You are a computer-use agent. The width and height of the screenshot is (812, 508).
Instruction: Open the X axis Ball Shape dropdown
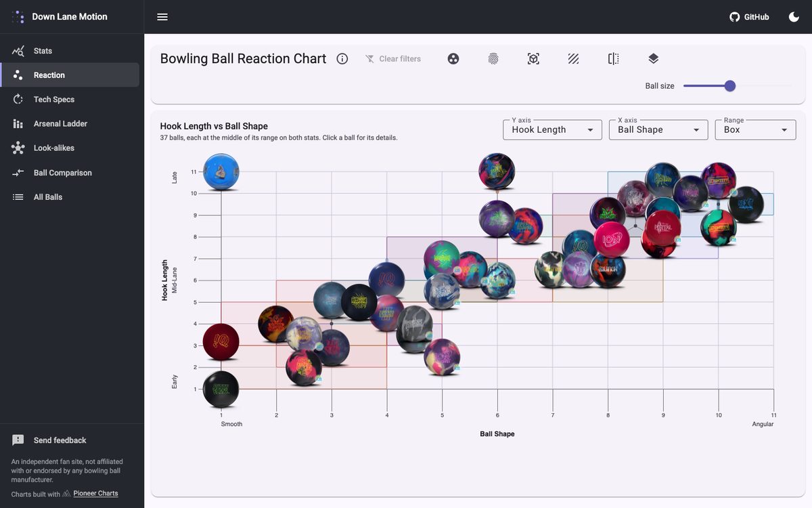pyautogui.click(x=658, y=130)
